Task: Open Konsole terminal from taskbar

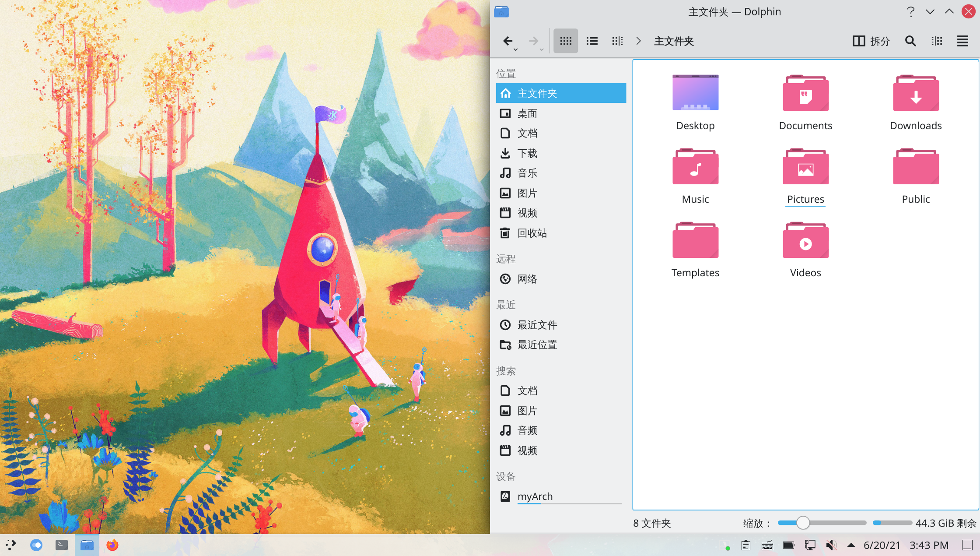Action: (62, 545)
